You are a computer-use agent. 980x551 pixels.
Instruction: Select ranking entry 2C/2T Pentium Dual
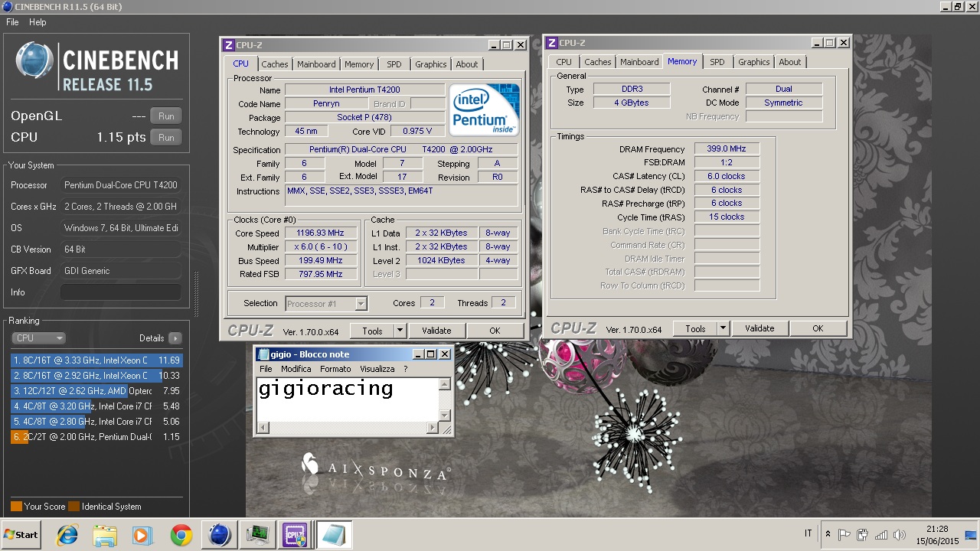96,437
